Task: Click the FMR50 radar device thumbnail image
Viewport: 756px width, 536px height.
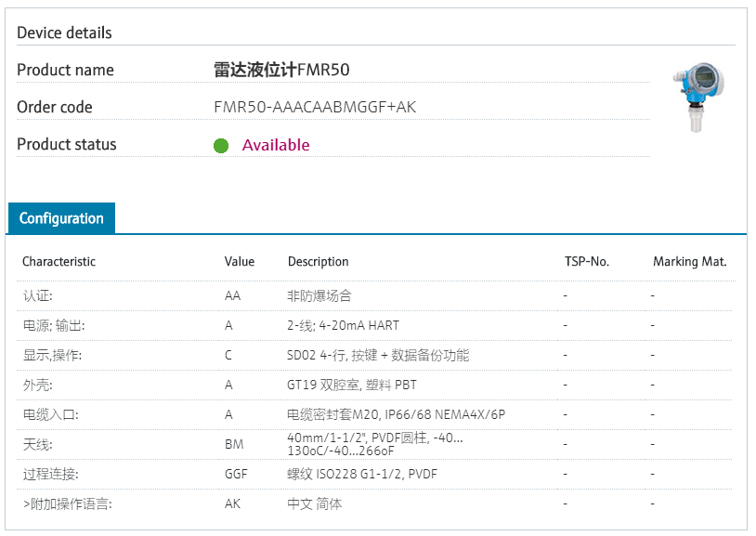Action: [x=698, y=97]
